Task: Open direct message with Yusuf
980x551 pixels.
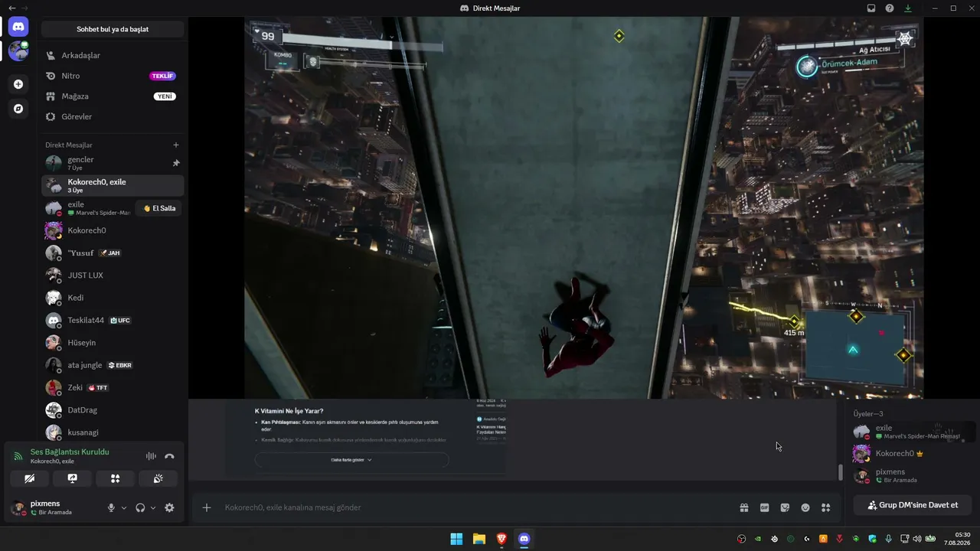Action: click(113, 253)
